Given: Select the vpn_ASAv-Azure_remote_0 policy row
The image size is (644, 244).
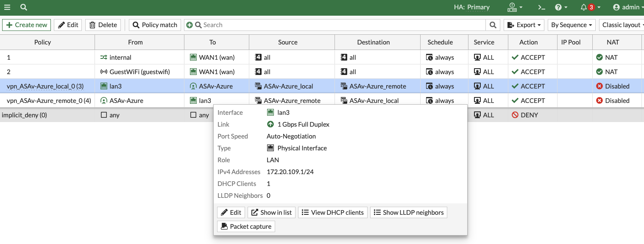Looking at the screenshot, I should pos(49,101).
